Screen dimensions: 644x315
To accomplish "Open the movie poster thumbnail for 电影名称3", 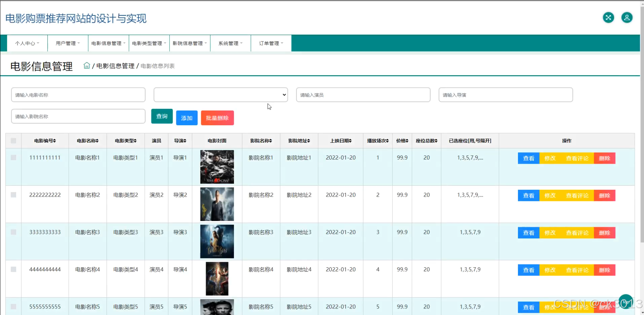I will 217,241.
